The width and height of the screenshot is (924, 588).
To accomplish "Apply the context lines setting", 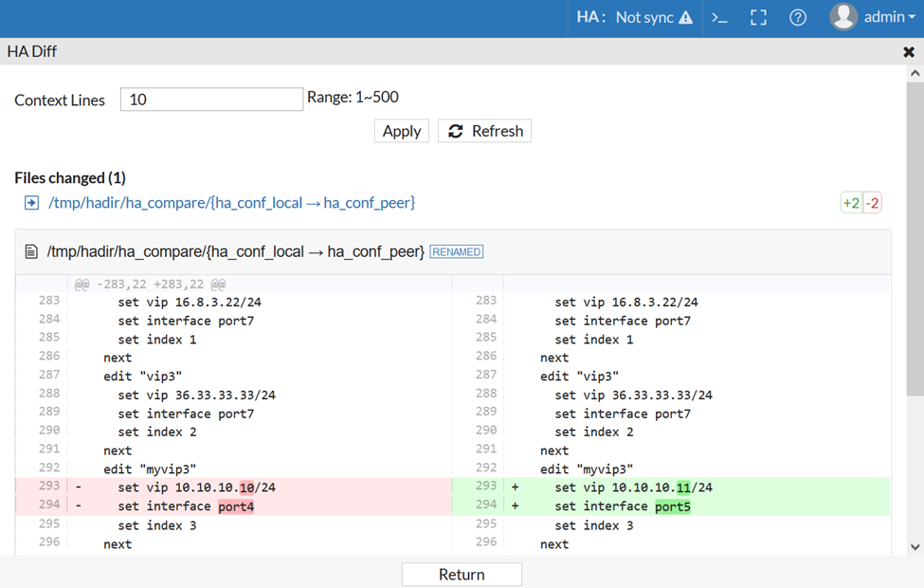I will click(x=401, y=131).
